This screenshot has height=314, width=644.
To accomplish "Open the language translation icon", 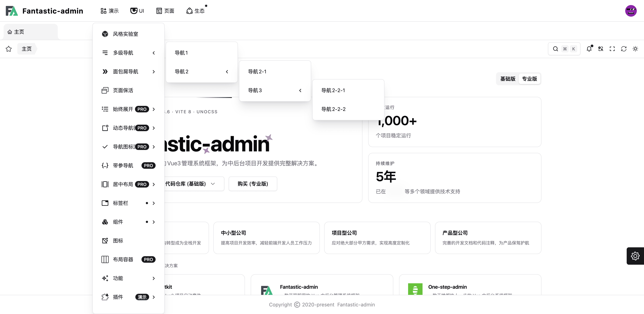I will pyautogui.click(x=601, y=49).
